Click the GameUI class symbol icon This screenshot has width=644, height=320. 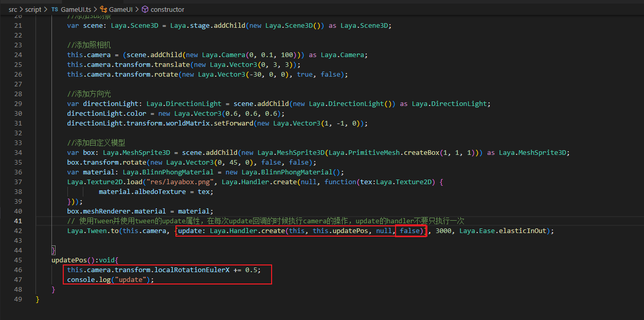(103, 9)
